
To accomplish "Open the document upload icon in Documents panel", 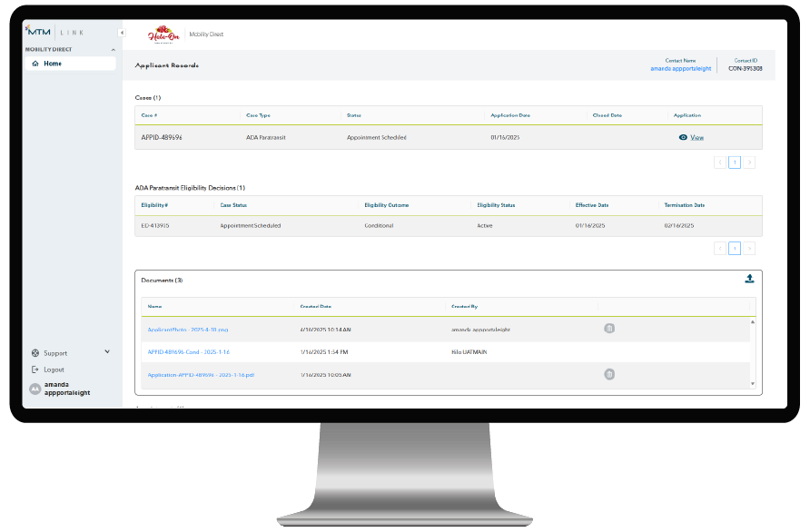I will click(749, 279).
